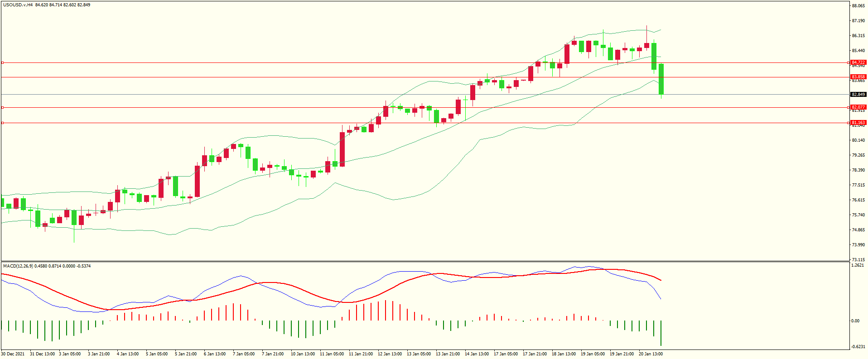Click the 7 Jan 05:00 time label
The height and width of the screenshot is (359, 868).
[x=244, y=354]
